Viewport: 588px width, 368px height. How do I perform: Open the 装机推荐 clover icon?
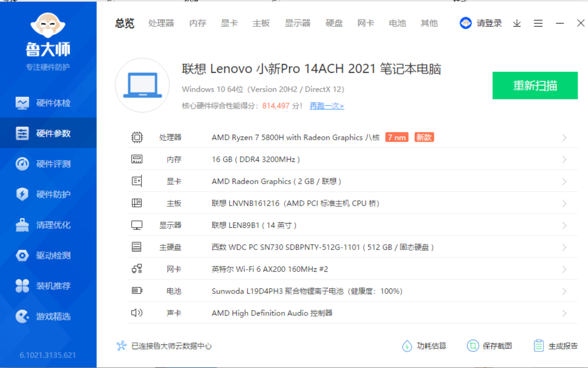click(x=22, y=286)
